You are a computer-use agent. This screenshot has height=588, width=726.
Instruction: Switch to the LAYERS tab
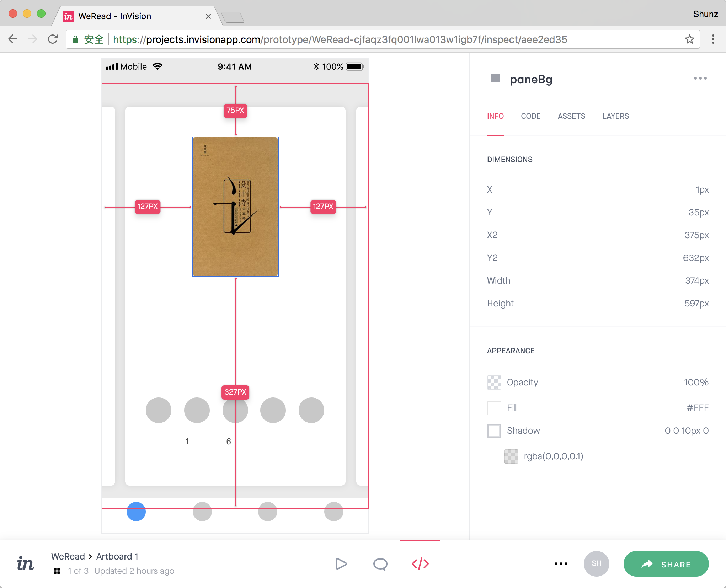pos(615,116)
